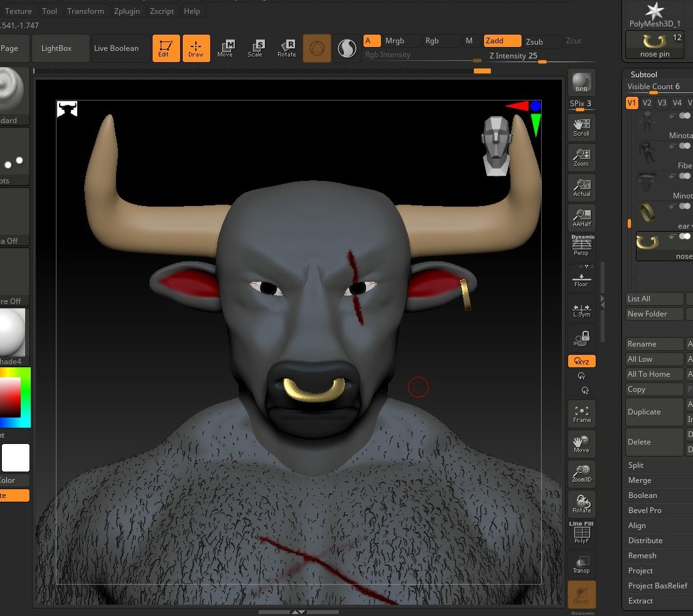
Task: Toggle Live Boolean mode
Action: click(116, 48)
